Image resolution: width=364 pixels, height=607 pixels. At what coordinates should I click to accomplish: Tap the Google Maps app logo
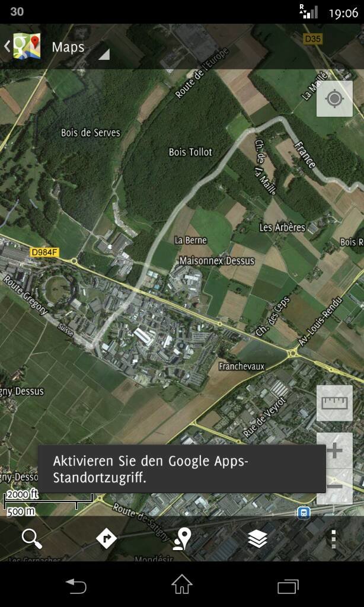coord(27,46)
